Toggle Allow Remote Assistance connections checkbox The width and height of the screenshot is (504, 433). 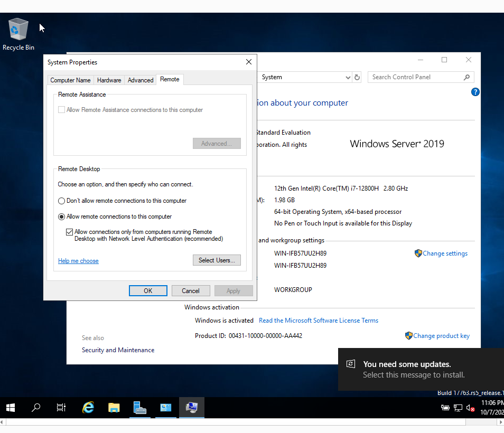(x=61, y=109)
